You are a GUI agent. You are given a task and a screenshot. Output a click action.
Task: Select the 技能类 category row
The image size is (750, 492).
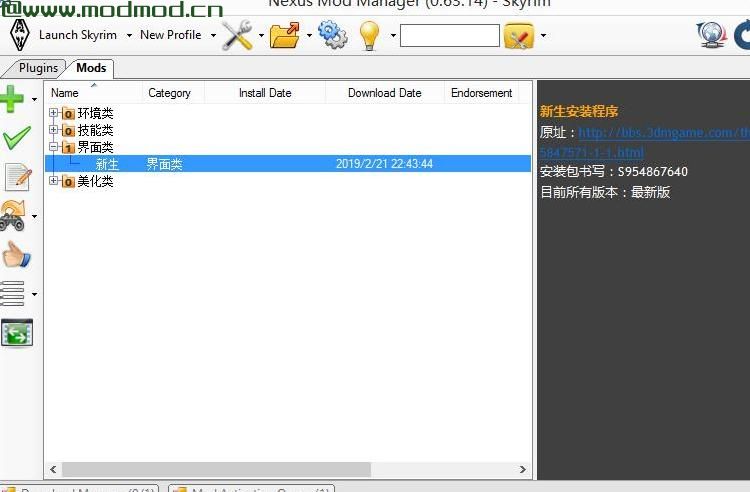pos(95,130)
